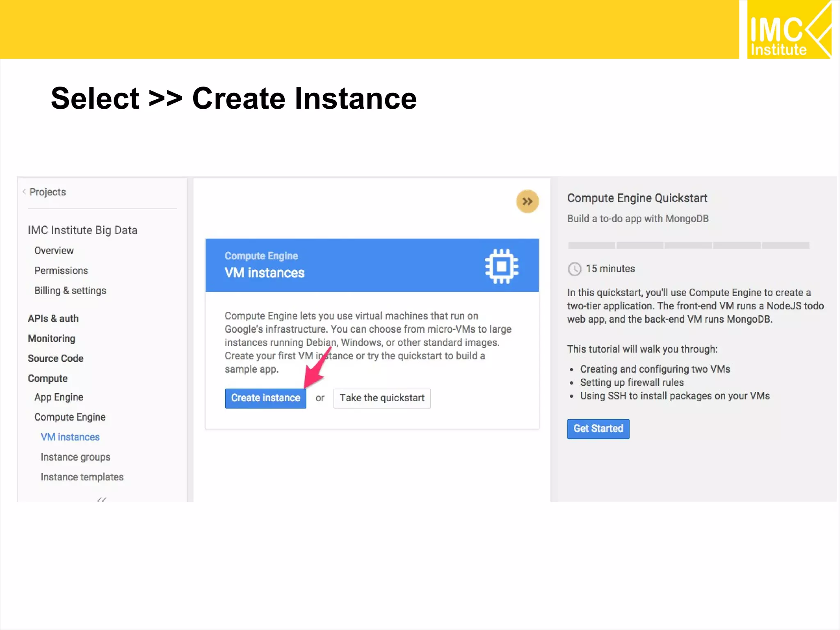This screenshot has width=840, height=630.
Task: Select Compute Engine in sidebar
Action: [70, 417]
